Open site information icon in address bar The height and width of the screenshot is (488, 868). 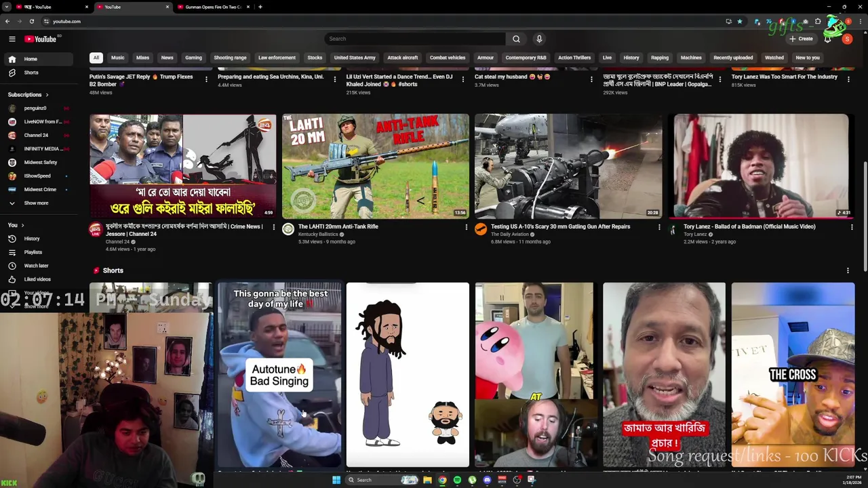[x=46, y=21]
